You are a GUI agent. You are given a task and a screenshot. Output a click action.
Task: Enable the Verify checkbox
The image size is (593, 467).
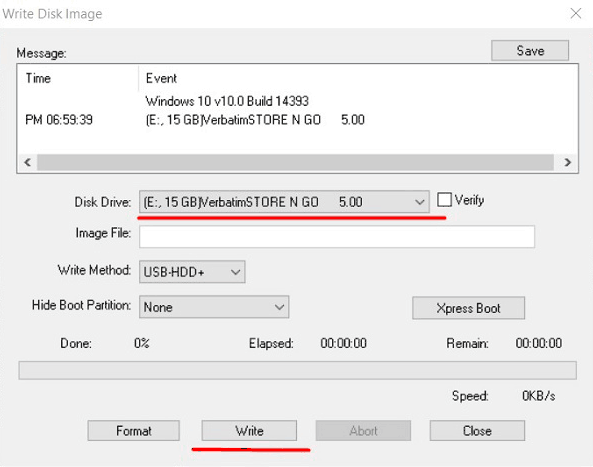(x=444, y=200)
